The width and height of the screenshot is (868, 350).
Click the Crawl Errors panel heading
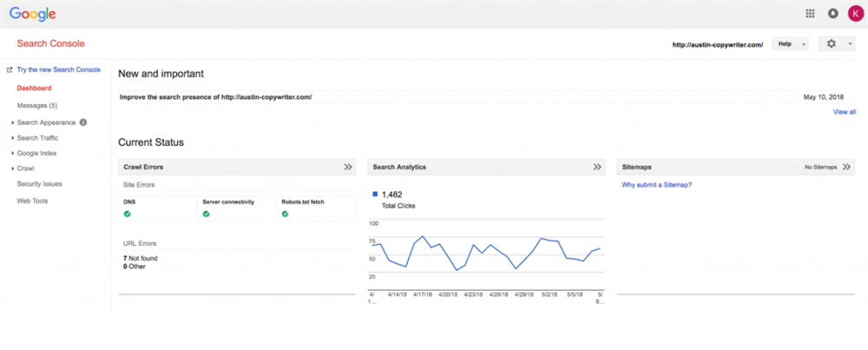[x=143, y=167]
